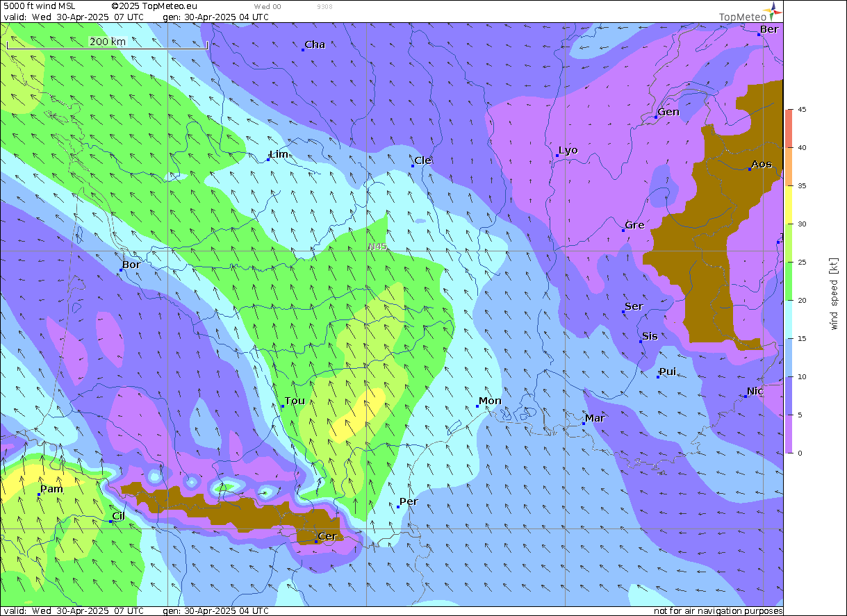Viewport: 847px width, 616px height.
Task: Click the 20 value on wind legend
Action: [801, 300]
